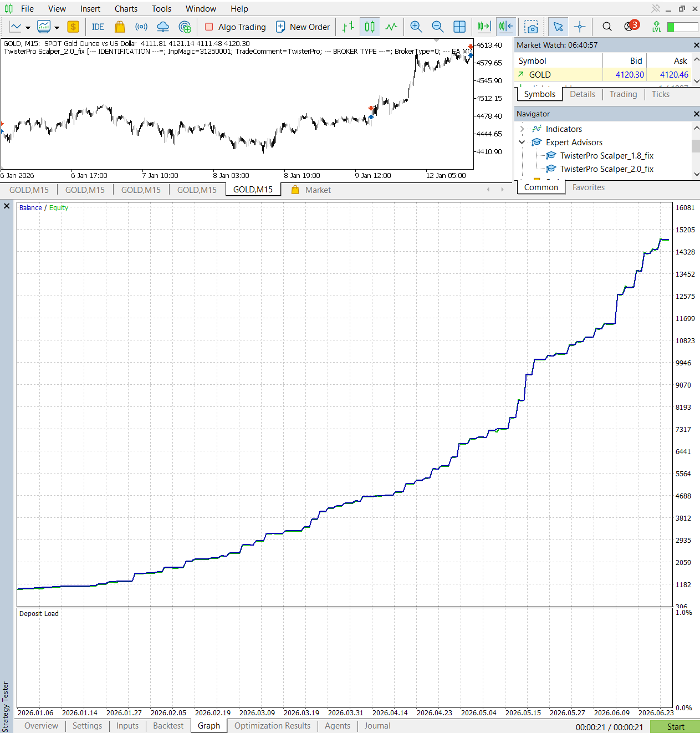This screenshot has height=733, width=700.
Task: Open tester Journal tab
Action: [377, 726]
